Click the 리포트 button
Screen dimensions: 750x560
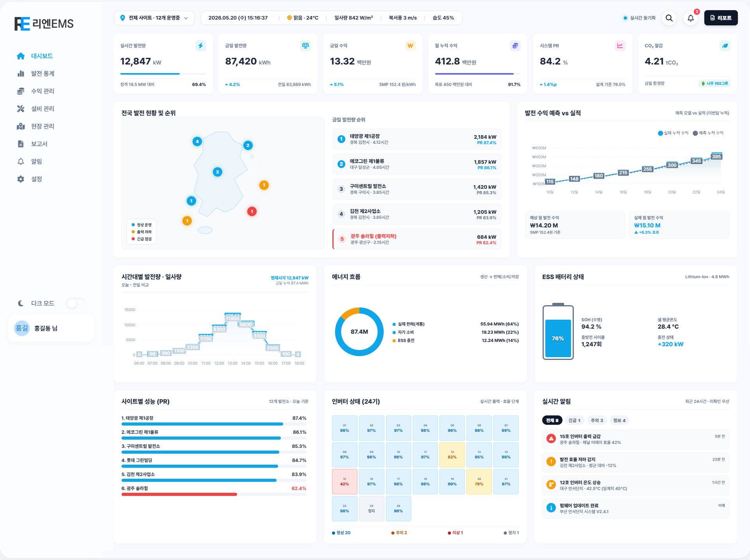click(x=721, y=18)
